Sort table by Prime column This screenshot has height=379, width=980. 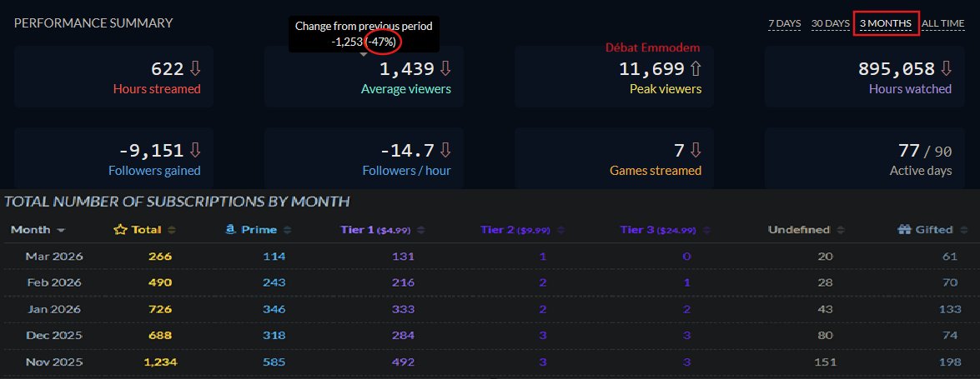tap(258, 230)
